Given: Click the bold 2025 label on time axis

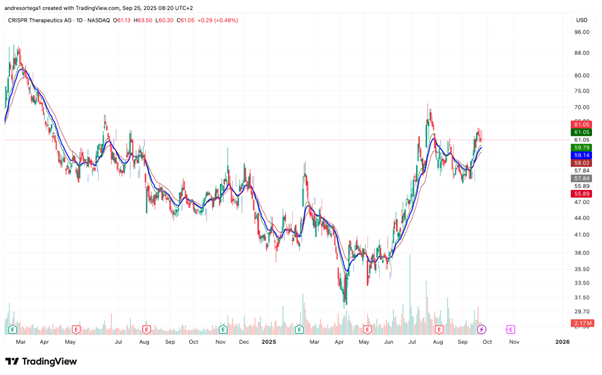Looking at the screenshot, I should pos(269,342).
